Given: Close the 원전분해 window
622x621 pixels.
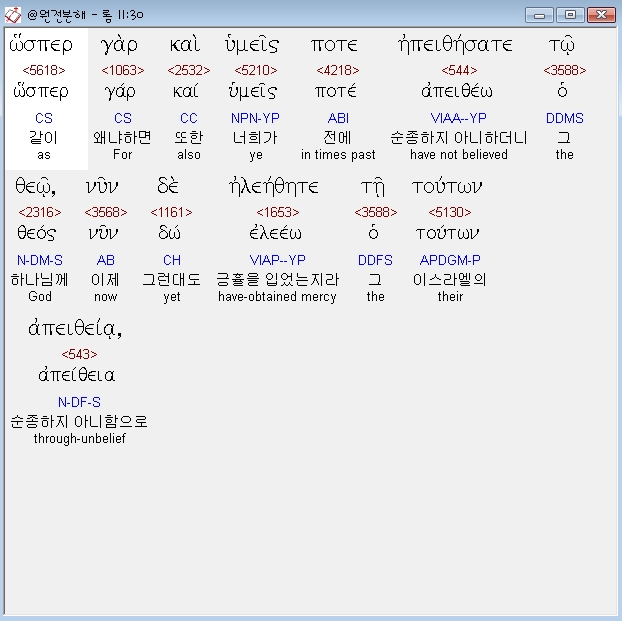Looking at the screenshot, I should pos(601,15).
